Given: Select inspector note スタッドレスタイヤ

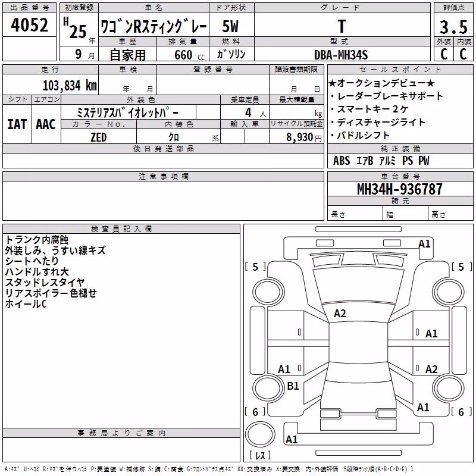Looking at the screenshot, I should coord(45,282).
